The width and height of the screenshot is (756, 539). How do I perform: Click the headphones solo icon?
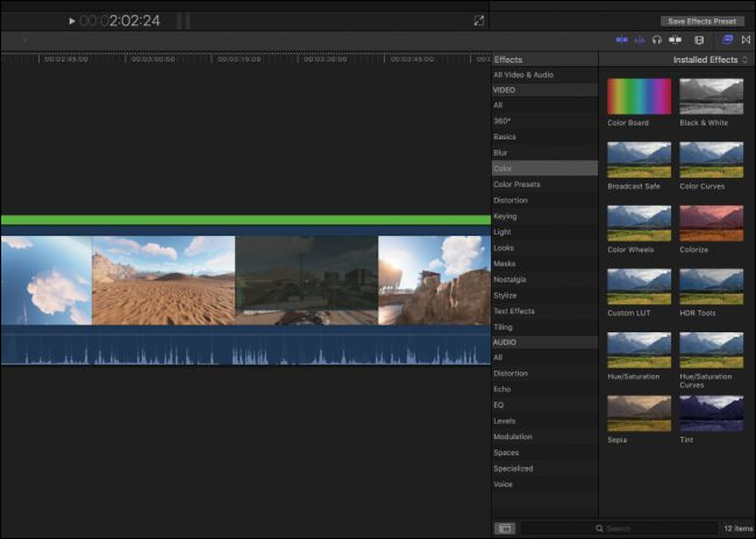click(x=657, y=40)
